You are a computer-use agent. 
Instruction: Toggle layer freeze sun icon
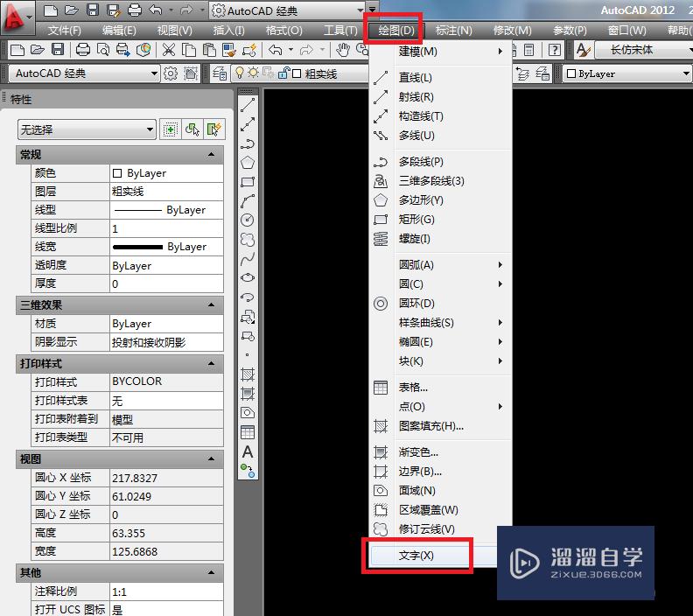pyautogui.click(x=253, y=73)
